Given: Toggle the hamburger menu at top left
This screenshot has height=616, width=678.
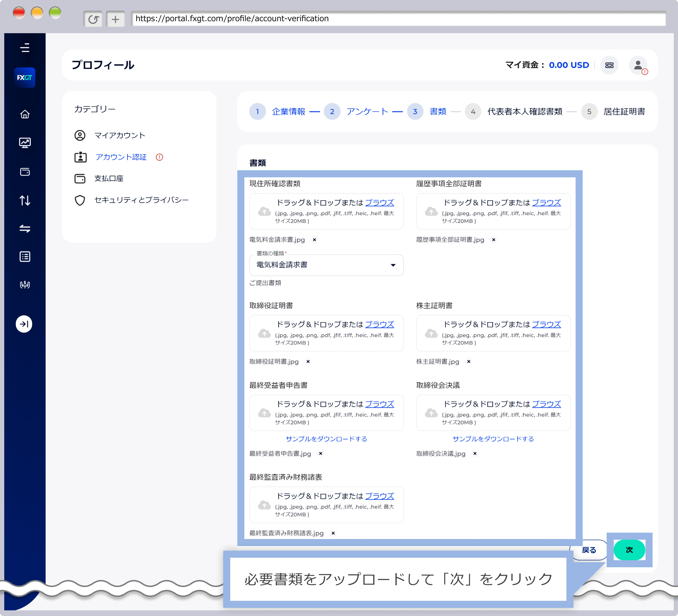Looking at the screenshot, I should click(x=25, y=48).
